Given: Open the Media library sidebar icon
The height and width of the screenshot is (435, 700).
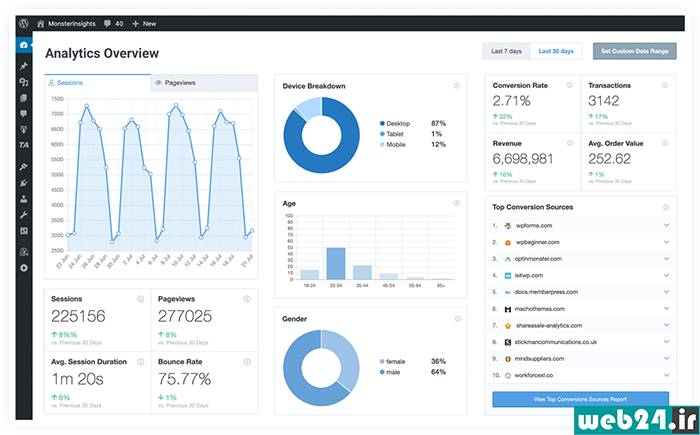Looking at the screenshot, I should (24, 82).
